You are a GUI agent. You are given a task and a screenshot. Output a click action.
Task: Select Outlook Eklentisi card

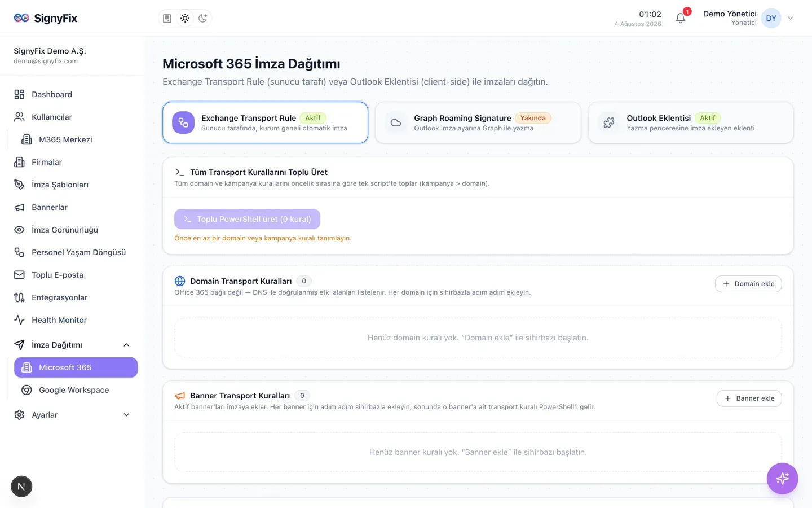click(x=691, y=122)
